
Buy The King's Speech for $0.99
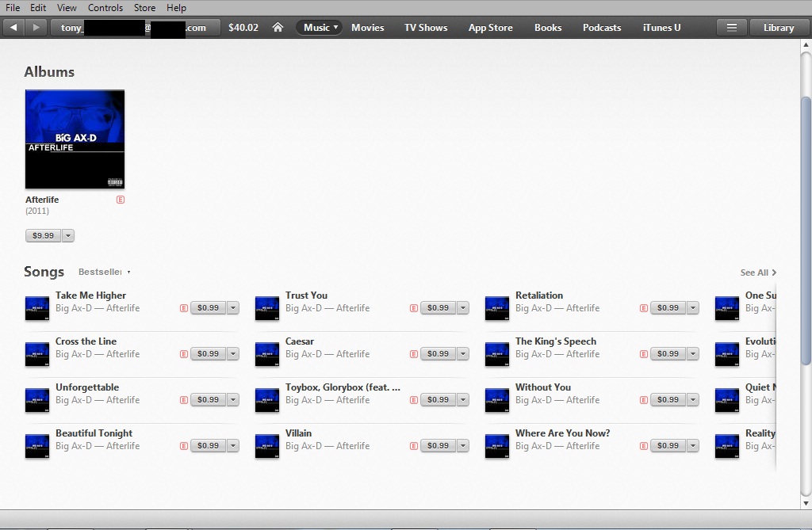tap(668, 354)
